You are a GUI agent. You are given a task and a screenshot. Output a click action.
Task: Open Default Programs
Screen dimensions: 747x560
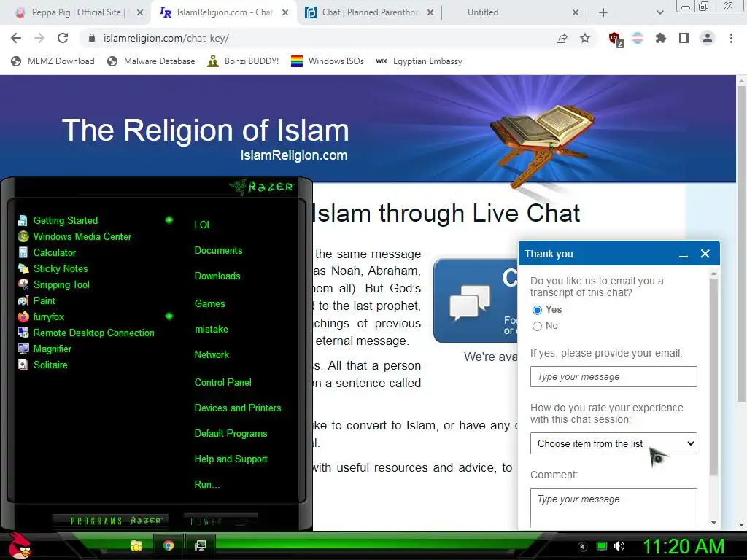(x=231, y=434)
